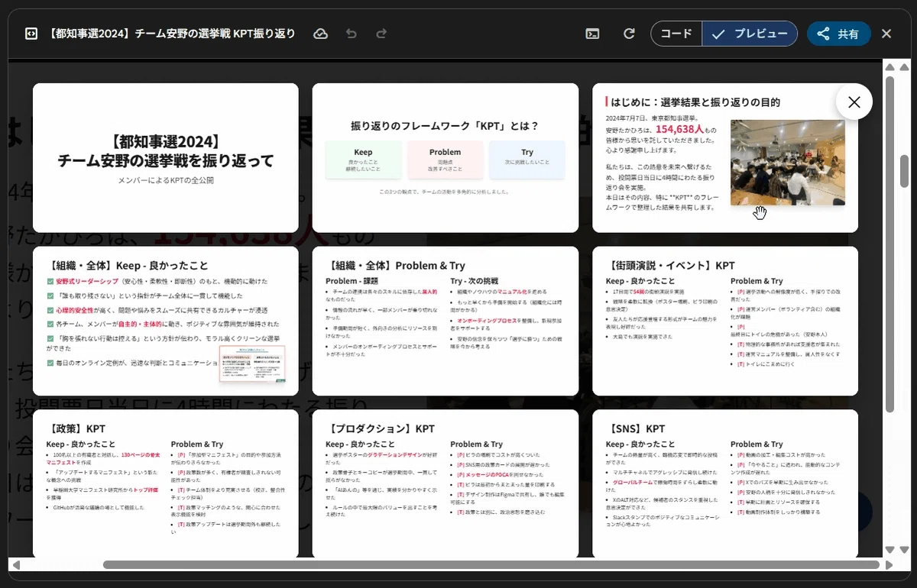This screenshot has height=588, width=917.
Task: Click the horizontal scrollbar right arrow
Action: click(x=889, y=565)
